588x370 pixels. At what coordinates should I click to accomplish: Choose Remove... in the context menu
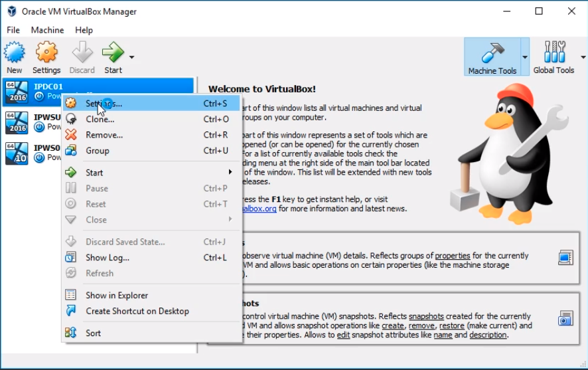tap(152, 135)
